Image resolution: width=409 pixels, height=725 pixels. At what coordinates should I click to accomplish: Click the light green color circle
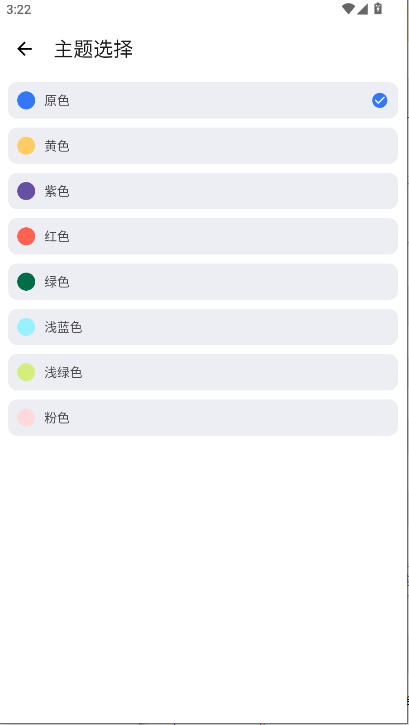tap(26, 372)
